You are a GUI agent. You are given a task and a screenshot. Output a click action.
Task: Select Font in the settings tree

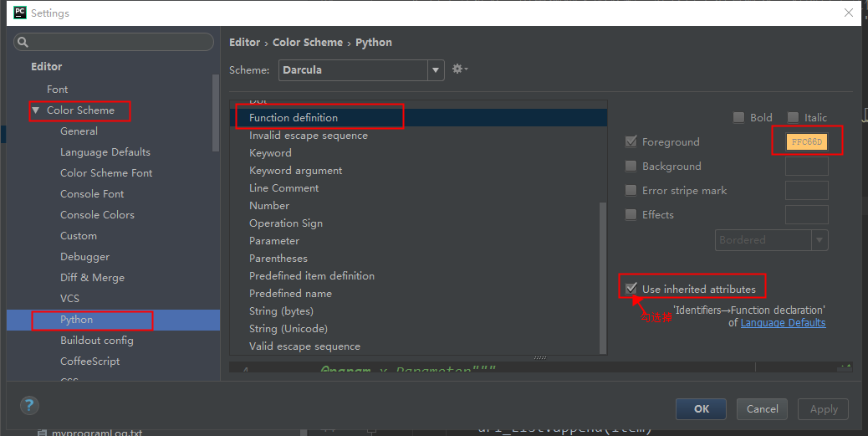pos(58,90)
